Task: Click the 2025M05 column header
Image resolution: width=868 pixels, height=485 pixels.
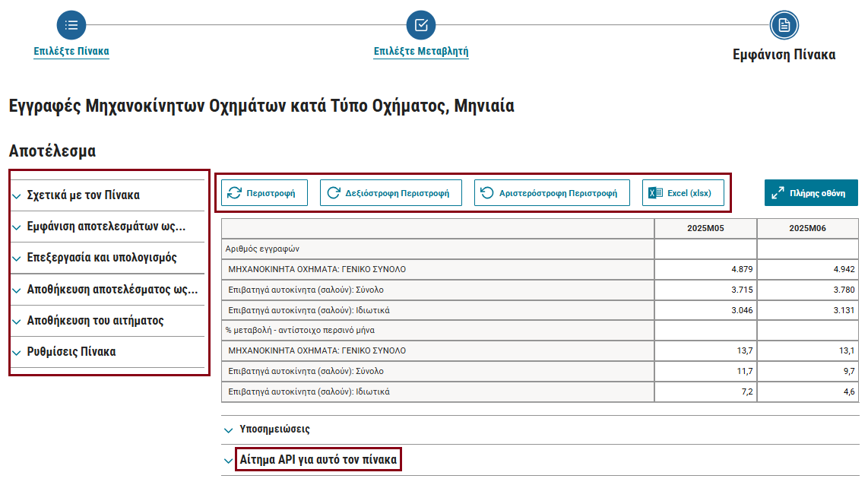Action: pos(705,228)
